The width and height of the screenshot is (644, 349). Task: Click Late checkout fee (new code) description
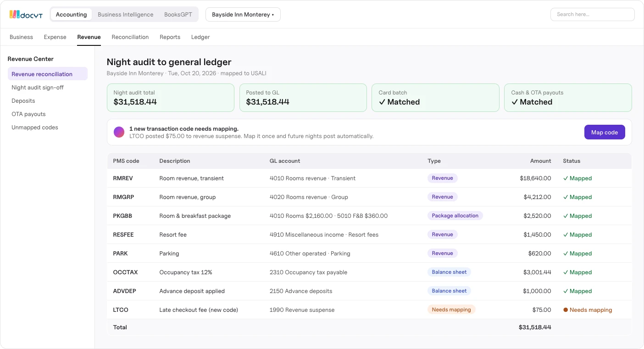(x=199, y=310)
